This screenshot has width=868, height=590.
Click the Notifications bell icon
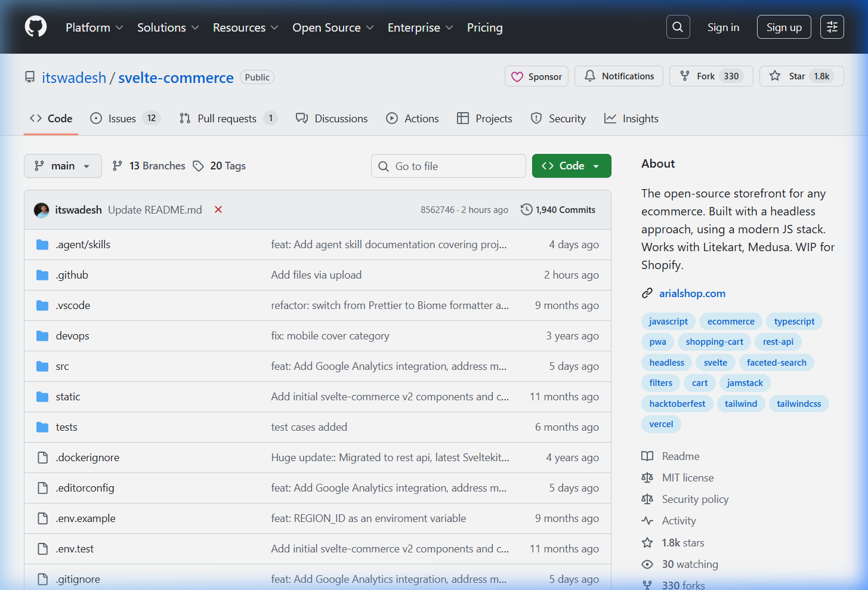[590, 76]
